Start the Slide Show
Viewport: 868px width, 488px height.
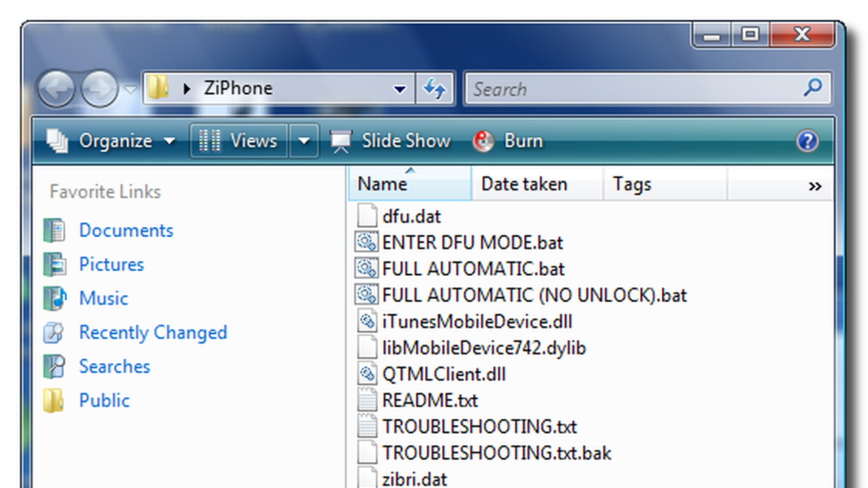point(390,141)
